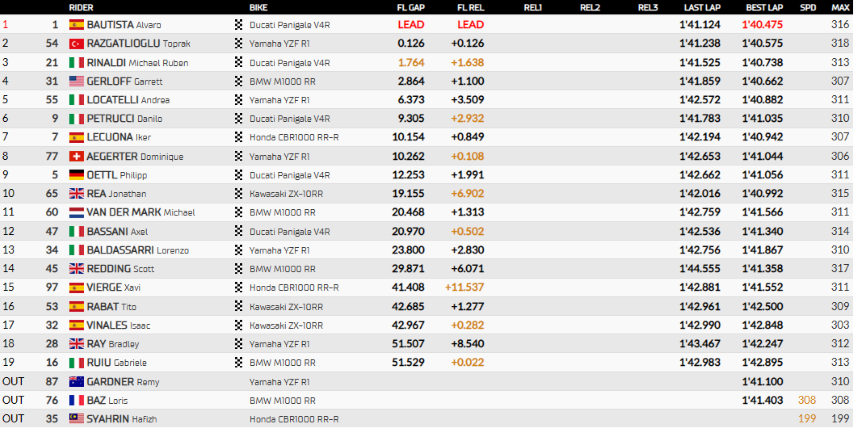Click the BEST LAP column header
The image size is (854, 429).
pos(765,8)
